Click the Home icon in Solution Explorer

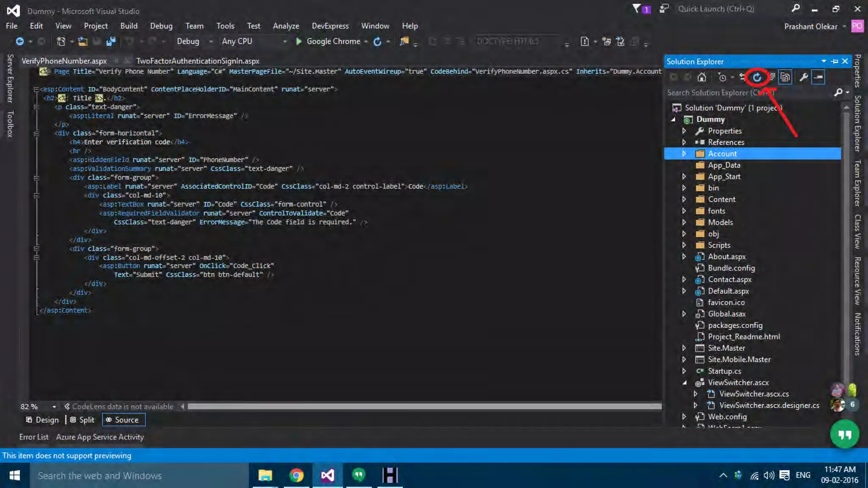click(702, 77)
